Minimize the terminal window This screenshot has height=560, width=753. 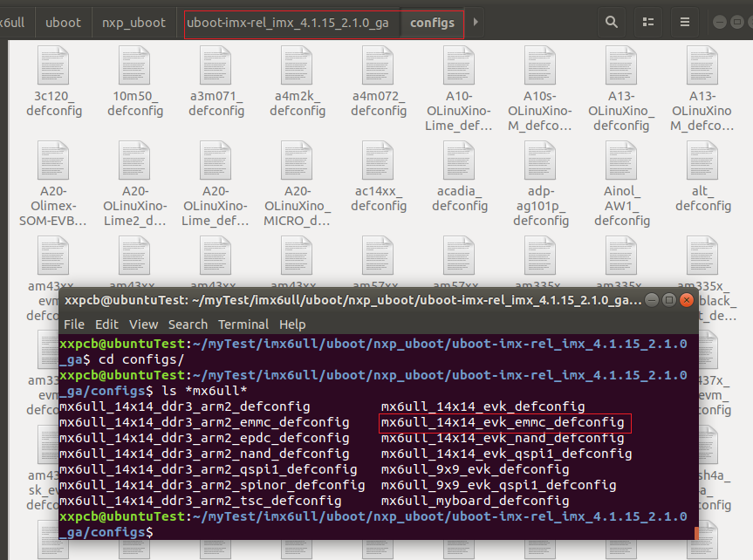coord(652,300)
